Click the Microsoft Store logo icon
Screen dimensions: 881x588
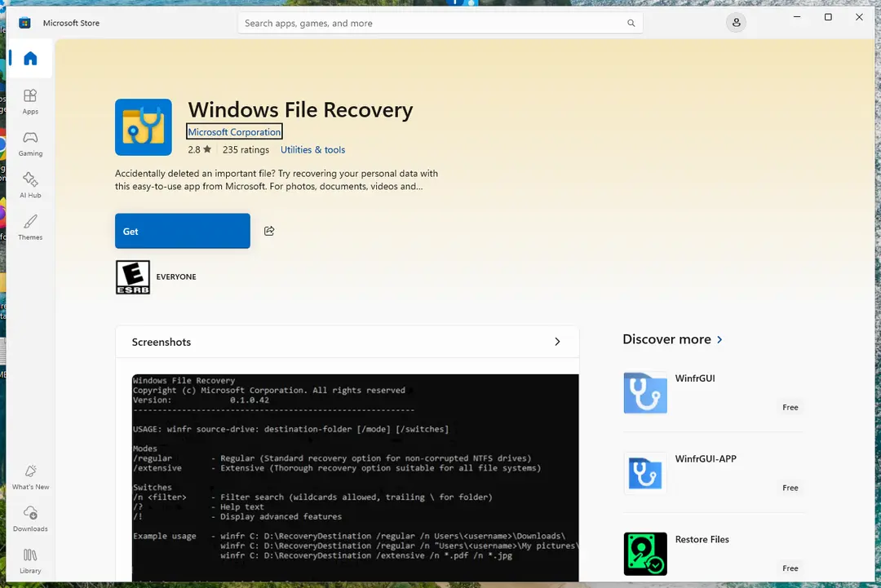click(x=24, y=23)
